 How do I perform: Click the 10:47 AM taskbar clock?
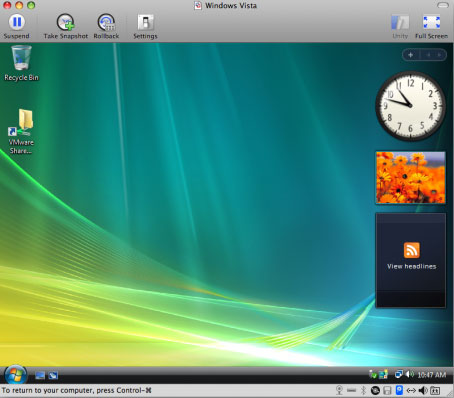(432, 375)
